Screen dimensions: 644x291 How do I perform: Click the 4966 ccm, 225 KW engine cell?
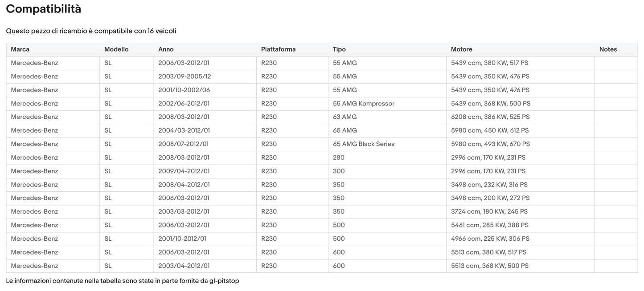[490, 239]
